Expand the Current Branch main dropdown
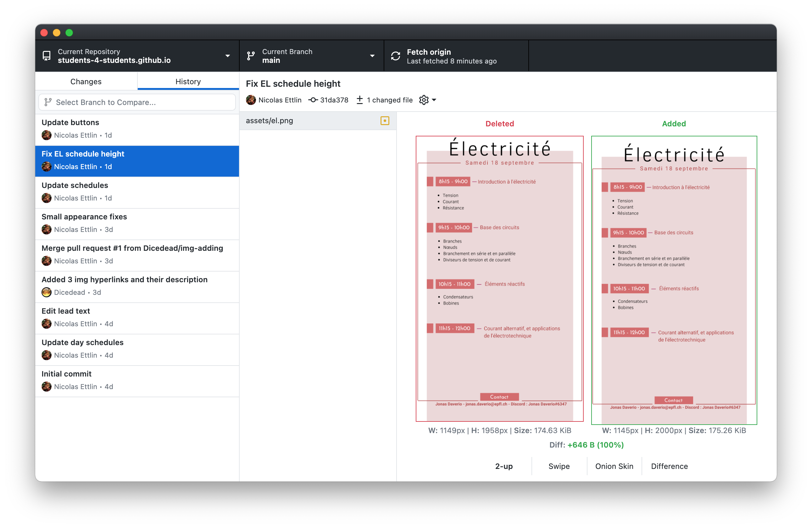 pos(309,56)
